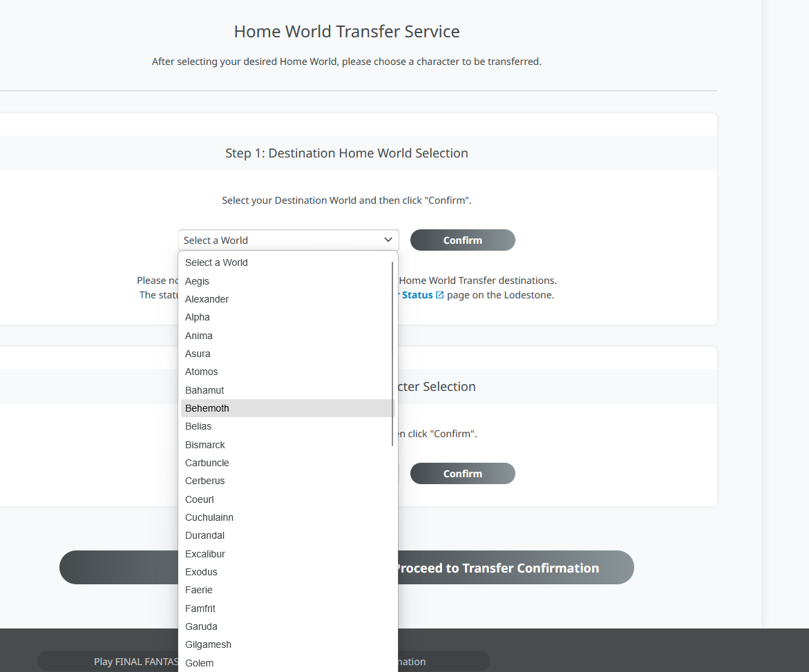The image size is (809, 672).
Task: Pick Cerberus in the dropdown
Action: pyautogui.click(x=287, y=481)
